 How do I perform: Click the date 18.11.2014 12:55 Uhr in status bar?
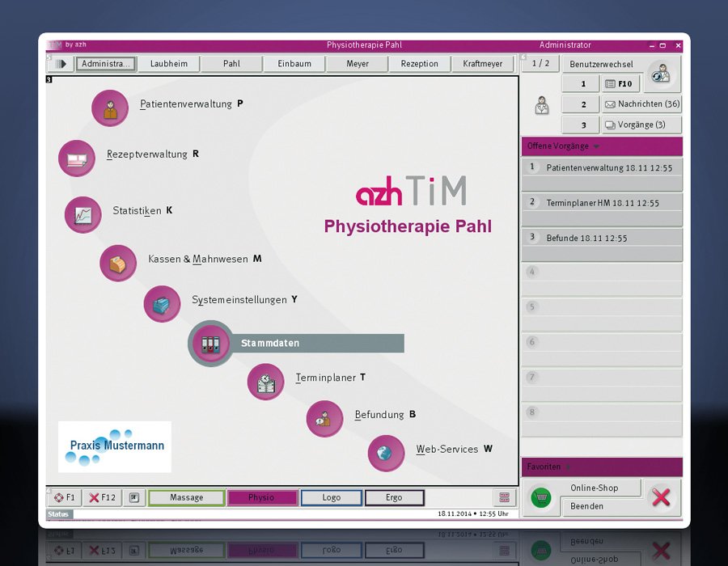pyautogui.click(x=472, y=513)
